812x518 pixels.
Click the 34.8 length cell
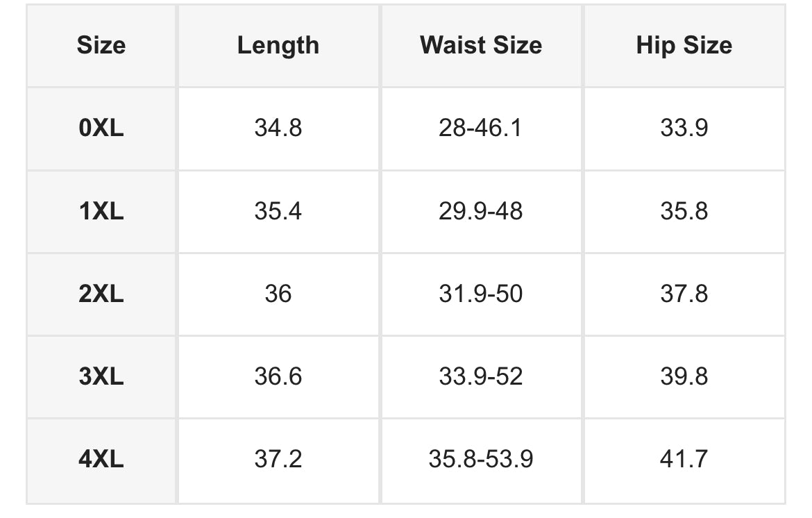[x=278, y=128]
